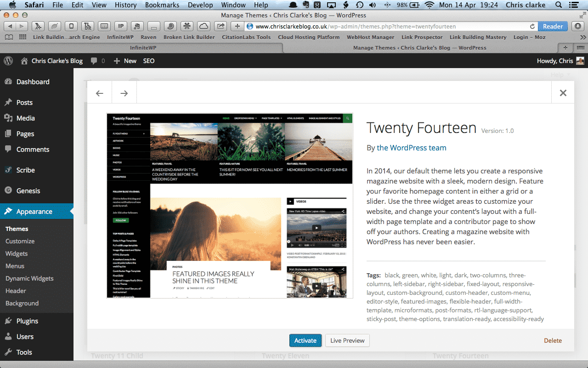Screen dimensions: 588x368
Task: Open Genesis in the sidebar
Action: click(x=37, y=191)
